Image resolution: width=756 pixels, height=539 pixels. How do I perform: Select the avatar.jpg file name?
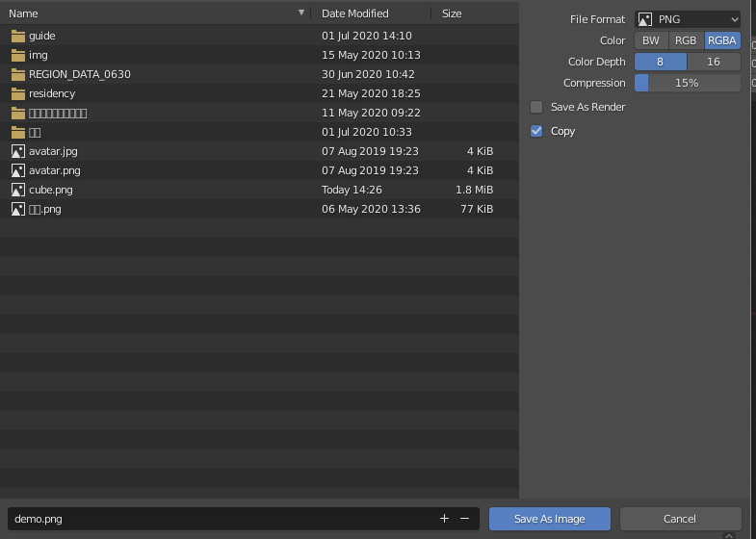pyautogui.click(x=53, y=151)
